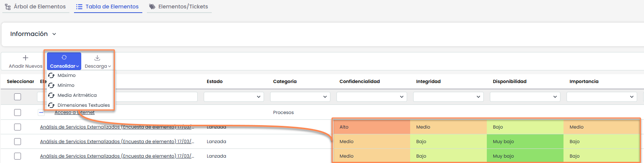Click the Árbol de Elementos tree icon

click(8, 7)
